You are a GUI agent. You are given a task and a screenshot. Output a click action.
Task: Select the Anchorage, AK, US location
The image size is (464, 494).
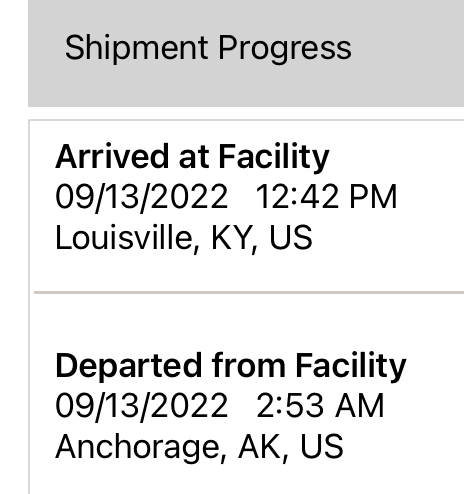(x=199, y=447)
